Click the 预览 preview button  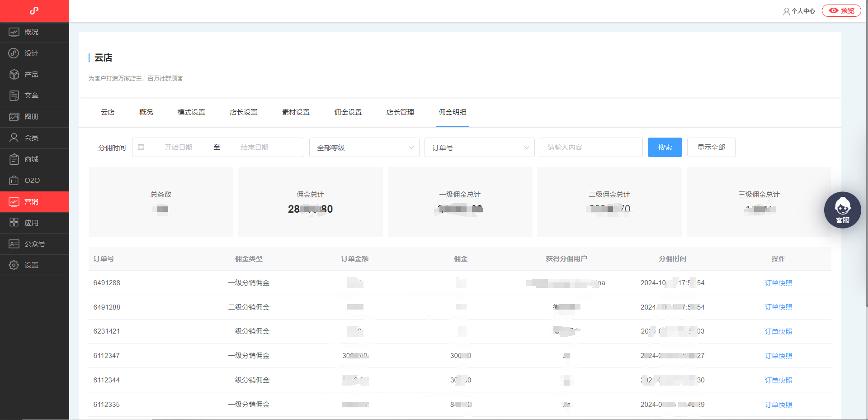tap(841, 10)
